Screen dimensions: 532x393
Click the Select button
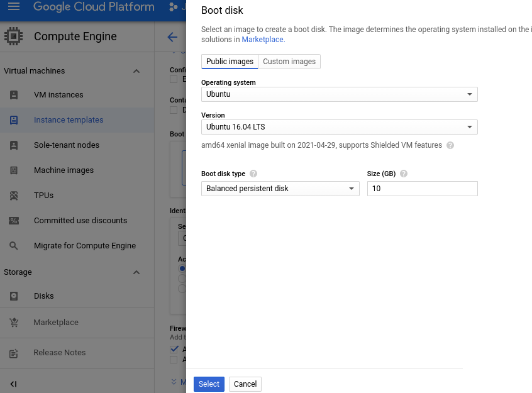pyautogui.click(x=209, y=384)
